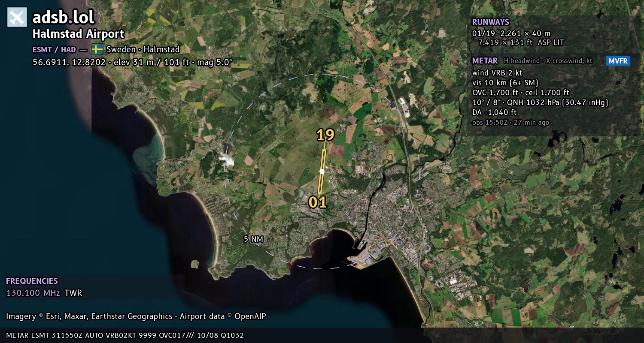
Task: Click the H headwind · X crosswind legend
Action: click(548, 61)
